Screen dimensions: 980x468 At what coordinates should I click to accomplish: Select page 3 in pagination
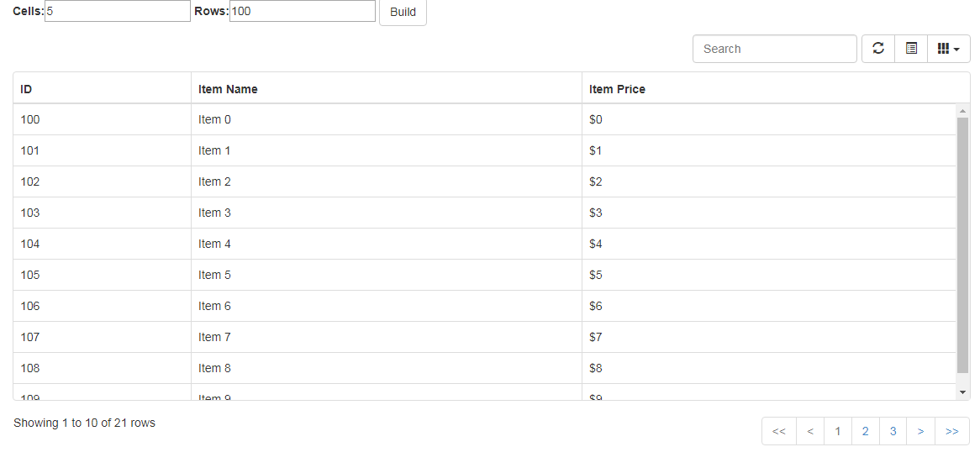coord(893,431)
